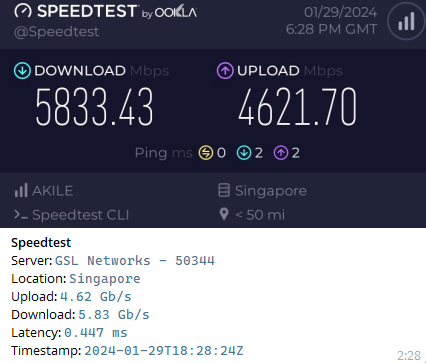426x363 pixels.
Task: Click the message time 2:28
Action: (x=409, y=356)
